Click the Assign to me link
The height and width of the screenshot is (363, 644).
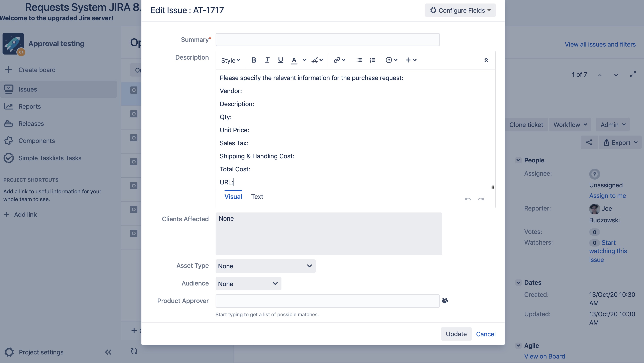tap(608, 195)
